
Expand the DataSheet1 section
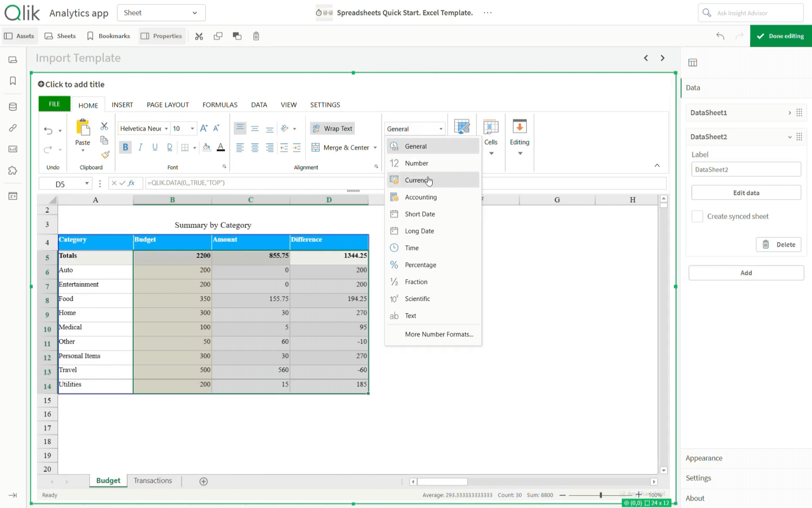[x=789, y=113]
